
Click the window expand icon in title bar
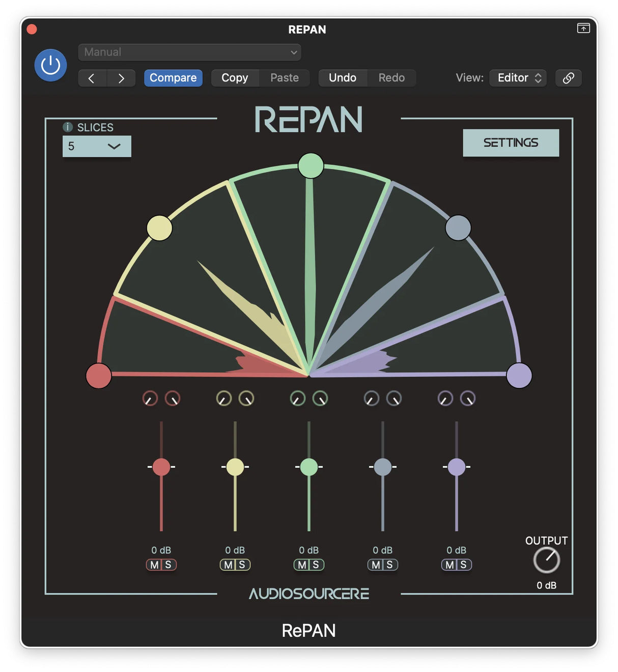[583, 29]
